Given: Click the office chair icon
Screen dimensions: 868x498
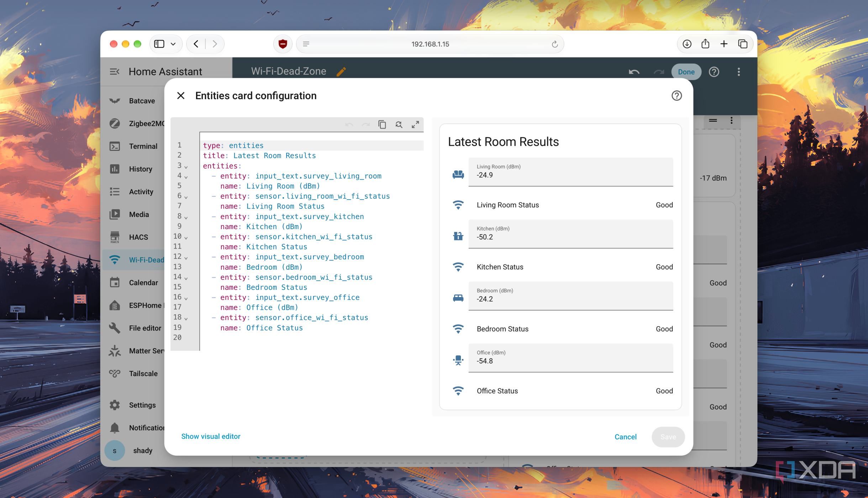Looking at the screenshot, I should pos(458,360).
